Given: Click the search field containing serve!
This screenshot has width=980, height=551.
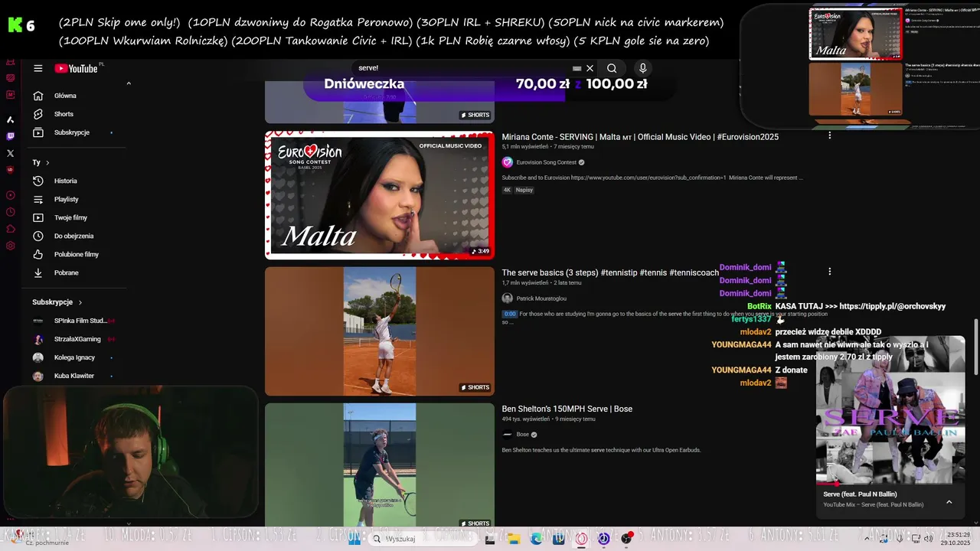Looking at the screenshot, I should click(x=459, y=68).
